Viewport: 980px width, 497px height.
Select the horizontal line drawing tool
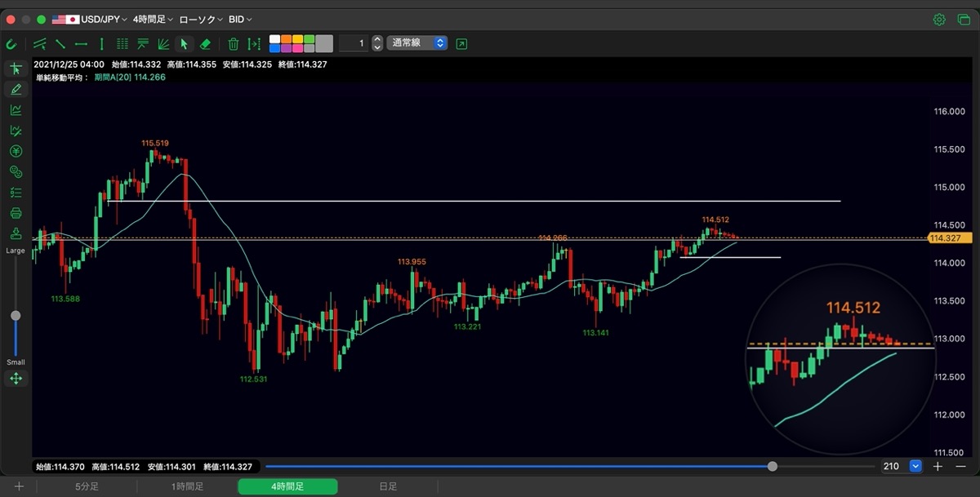(x=81, y=44)
